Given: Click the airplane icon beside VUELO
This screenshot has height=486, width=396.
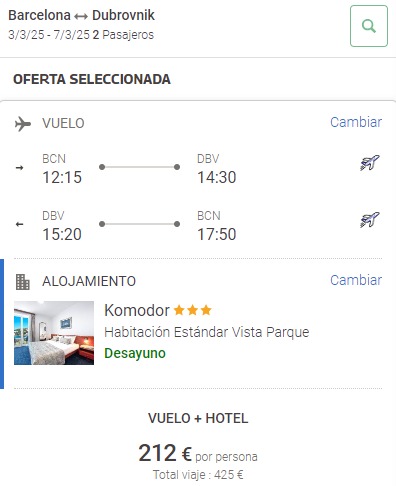Looking at the screenshot, I should [x=23, y=124].
